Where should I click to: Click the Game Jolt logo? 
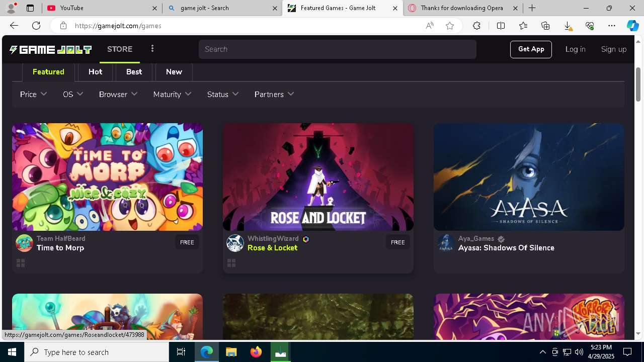50,49
